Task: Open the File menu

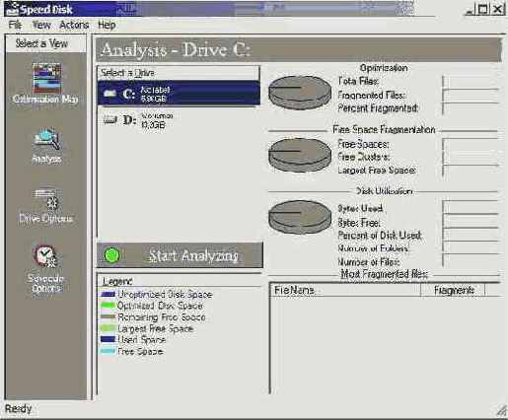Action: click(15, 25)
